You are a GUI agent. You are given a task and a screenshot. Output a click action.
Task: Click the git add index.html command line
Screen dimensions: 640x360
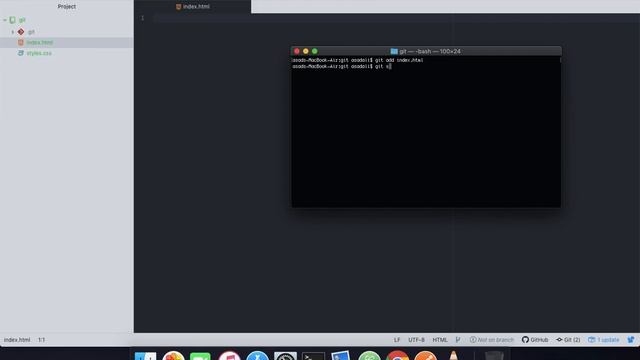tap(358, 60)
